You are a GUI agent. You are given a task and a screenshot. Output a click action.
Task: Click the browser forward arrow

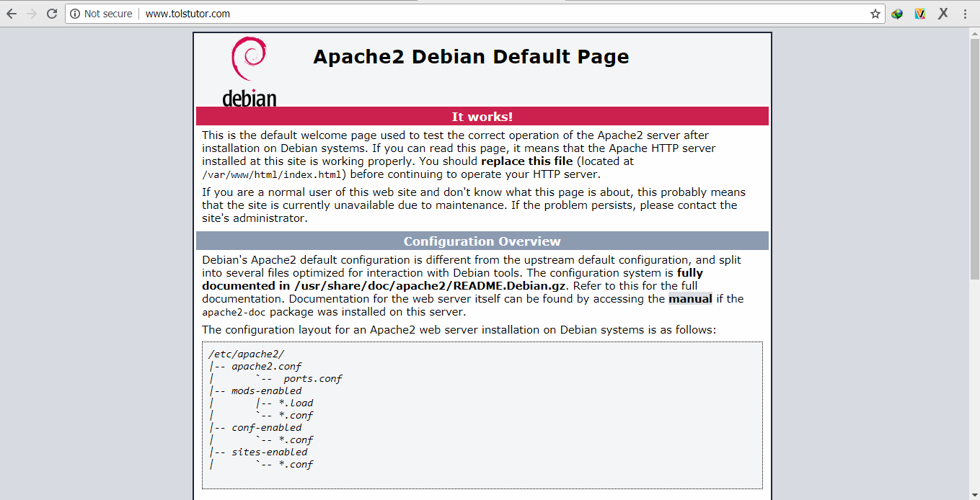32,14
